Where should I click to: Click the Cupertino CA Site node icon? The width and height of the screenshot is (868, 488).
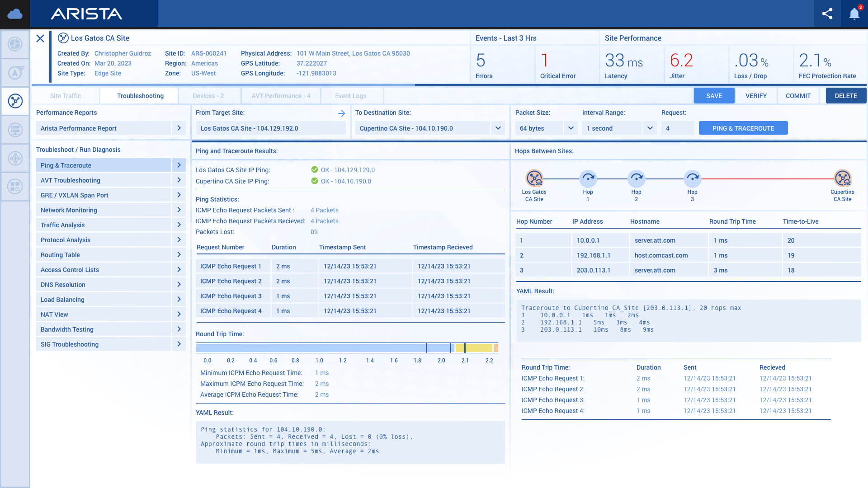(842, 178)
